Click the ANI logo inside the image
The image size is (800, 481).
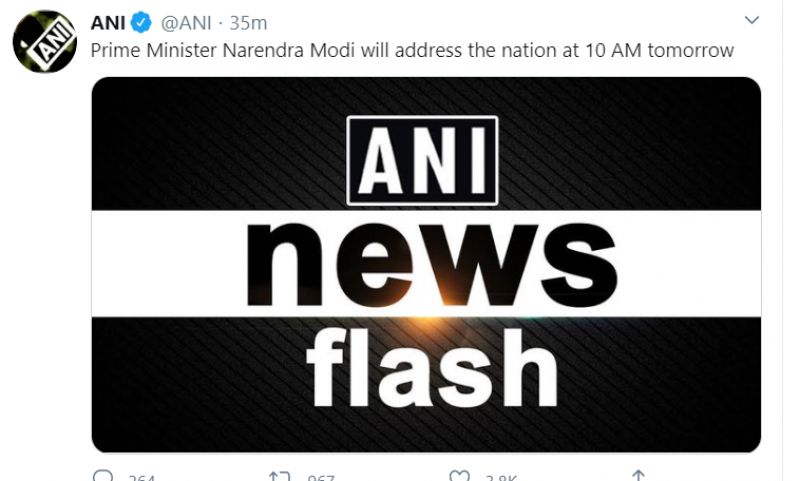pos(422,160)
